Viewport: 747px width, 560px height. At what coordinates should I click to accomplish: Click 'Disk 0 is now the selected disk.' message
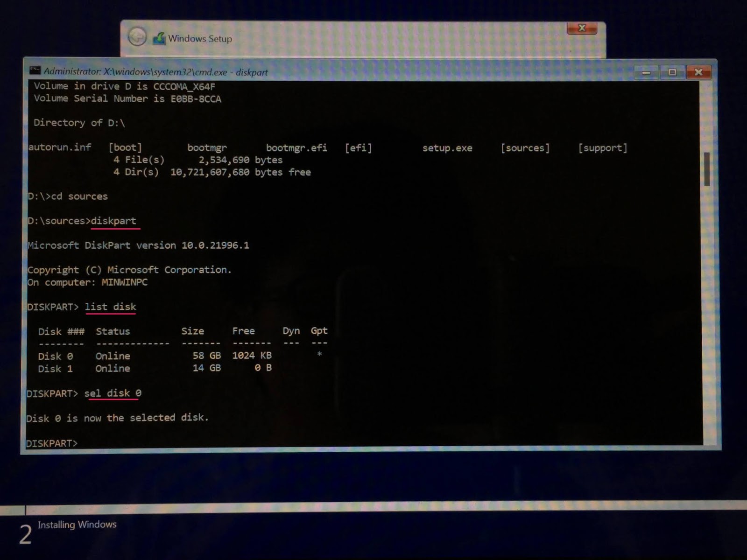(118, 418)
